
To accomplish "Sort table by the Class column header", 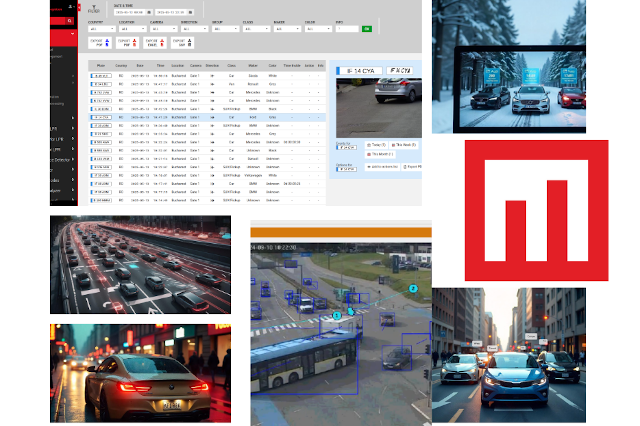I will tap(231, 66).
